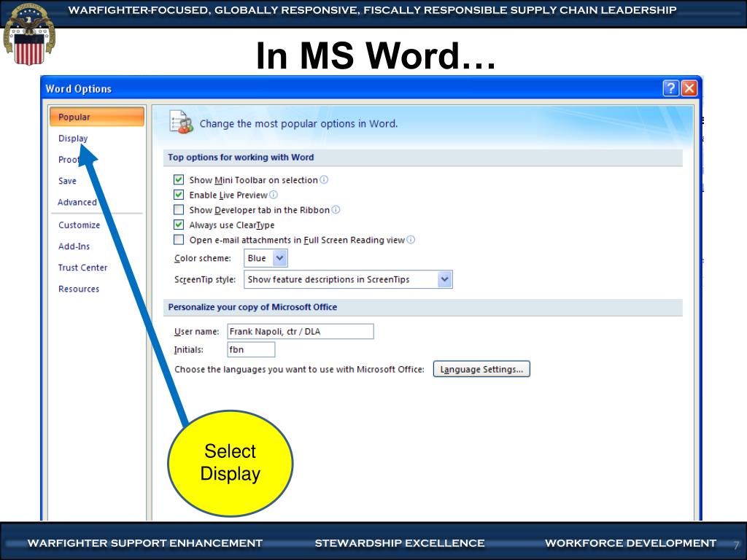The height and width of the screenshot is (560, 747).
Task: Click info icon beside Show Developer tab
Action: pyautogui.click(x=336, y=209)
